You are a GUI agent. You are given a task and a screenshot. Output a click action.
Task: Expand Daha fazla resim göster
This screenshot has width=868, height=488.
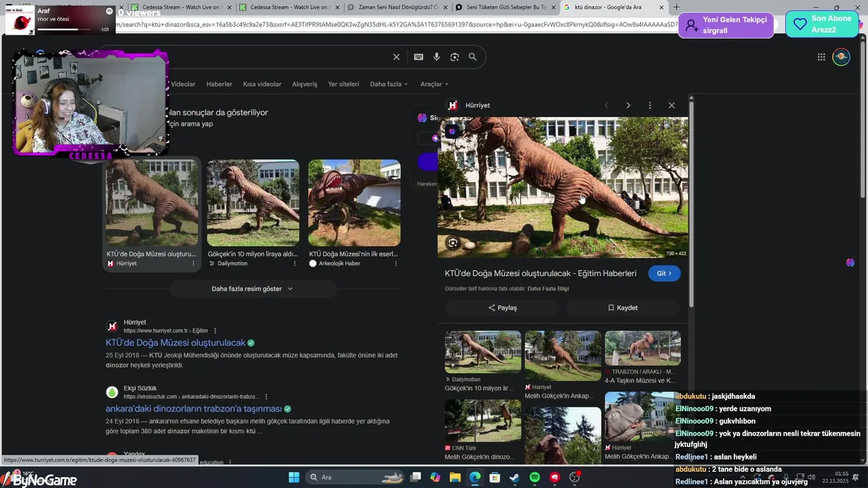(x=252, y=289)
